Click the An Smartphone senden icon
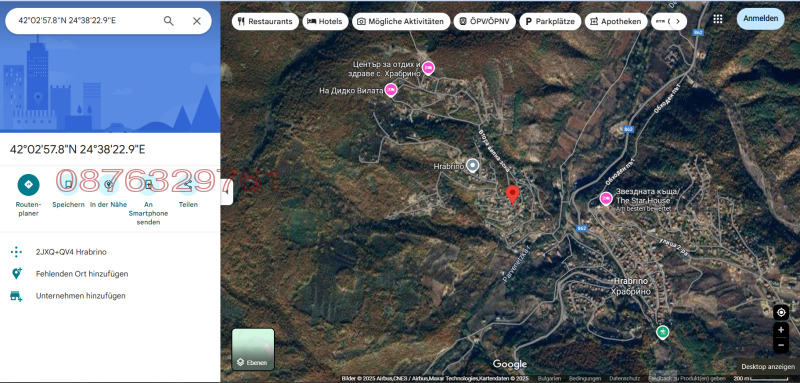The width and height of the screenshot is (800, 383). pos(148,185)
